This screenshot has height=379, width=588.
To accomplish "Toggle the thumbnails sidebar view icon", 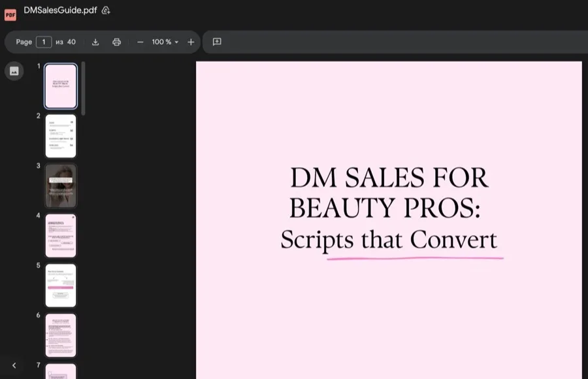I will point(14,71).
